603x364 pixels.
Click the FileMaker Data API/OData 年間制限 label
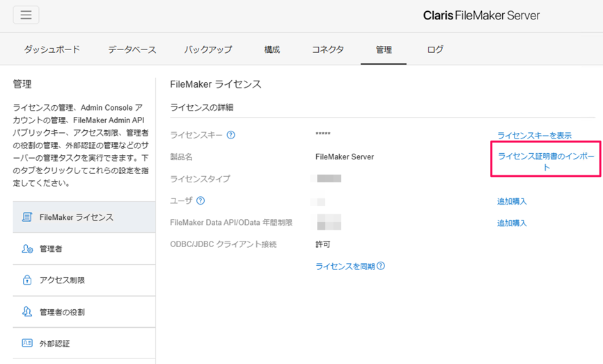point(231,223)
